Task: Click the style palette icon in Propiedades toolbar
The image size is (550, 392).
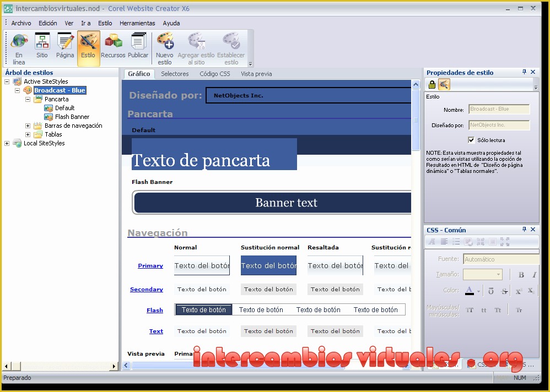Action: tap(444, 84)
